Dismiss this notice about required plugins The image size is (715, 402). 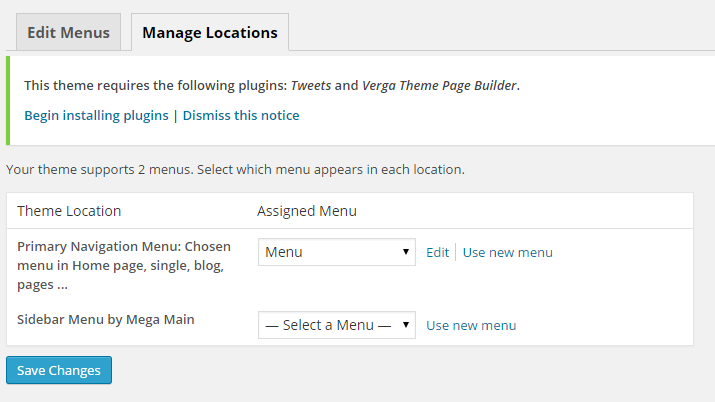pos(241,115)
